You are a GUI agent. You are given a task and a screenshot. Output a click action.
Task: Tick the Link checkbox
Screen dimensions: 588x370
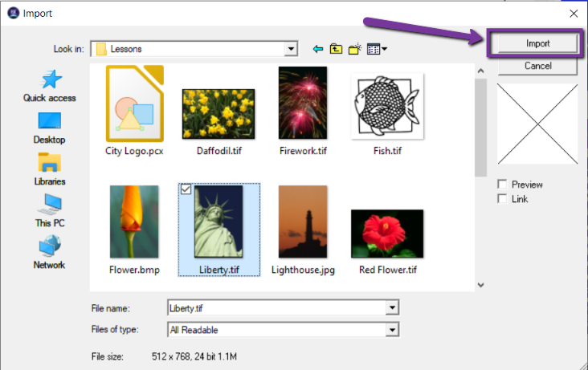(503, 199)
